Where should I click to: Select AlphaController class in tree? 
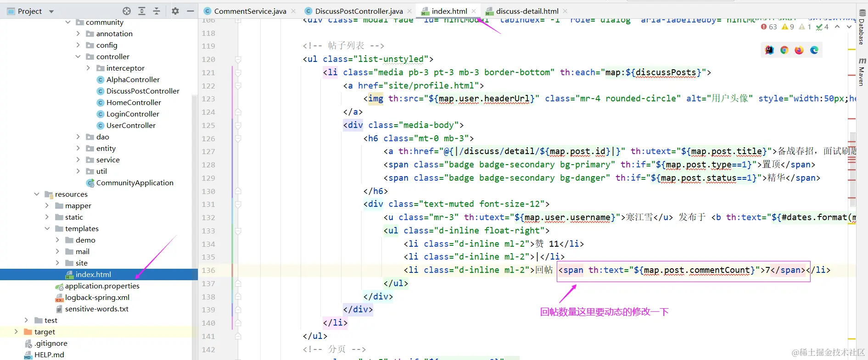click(x=128, y=79)
